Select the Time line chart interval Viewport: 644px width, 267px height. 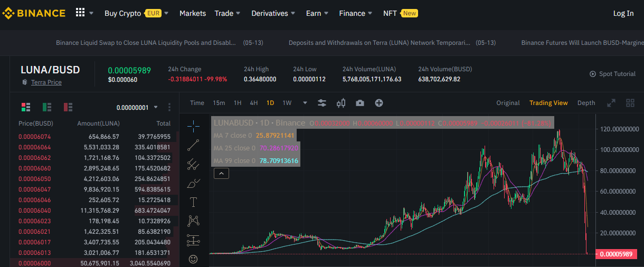[x=197, y=103]
